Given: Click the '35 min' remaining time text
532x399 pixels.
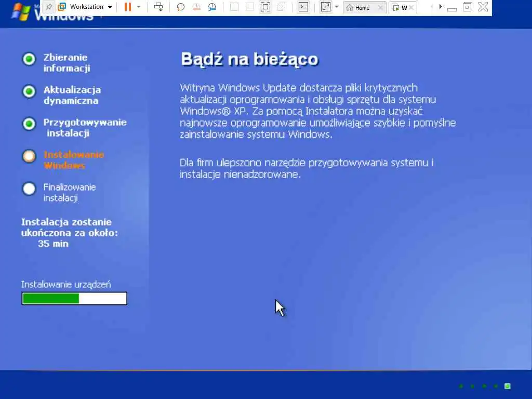Looking at the screenshot, I should (53, 244).
